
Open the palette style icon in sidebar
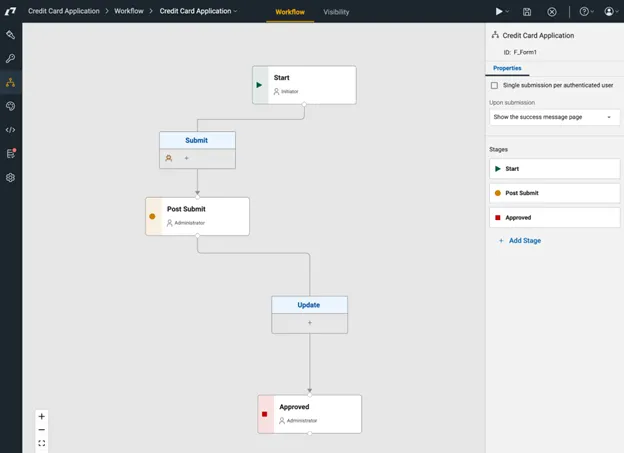pyautogui.click(x=11, y=106)
